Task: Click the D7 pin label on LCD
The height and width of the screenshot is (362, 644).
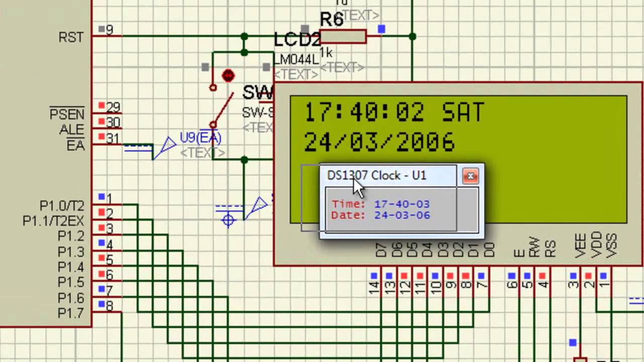Action: pyautogui.click(x=381, y=250)
